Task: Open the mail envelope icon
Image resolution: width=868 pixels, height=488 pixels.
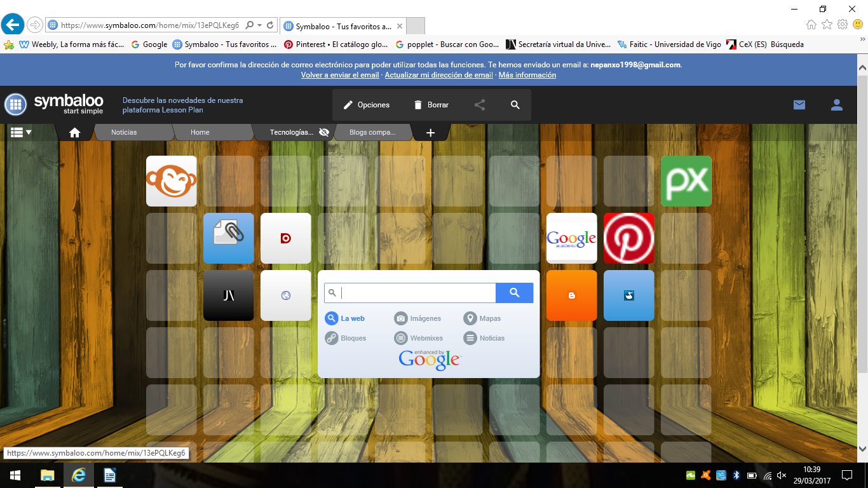Action: click(799, 105)
